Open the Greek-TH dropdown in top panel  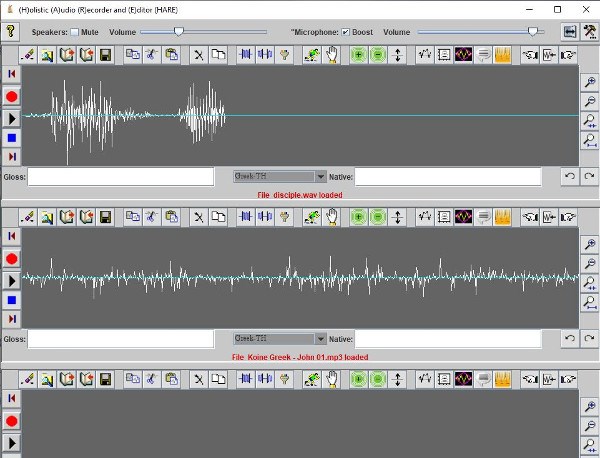pyautogui.click(x=321, y=176)
